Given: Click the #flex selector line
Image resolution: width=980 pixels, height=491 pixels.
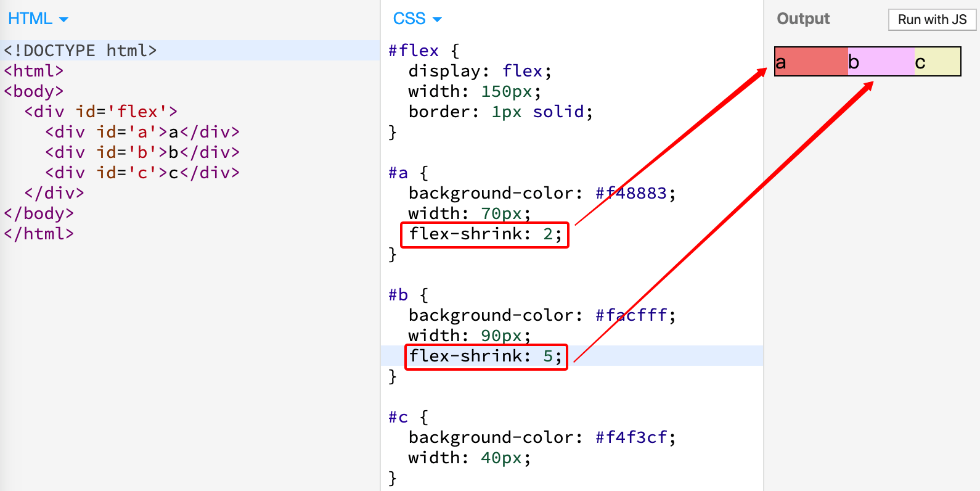Looking at the screenshot, I should point(424,51).
